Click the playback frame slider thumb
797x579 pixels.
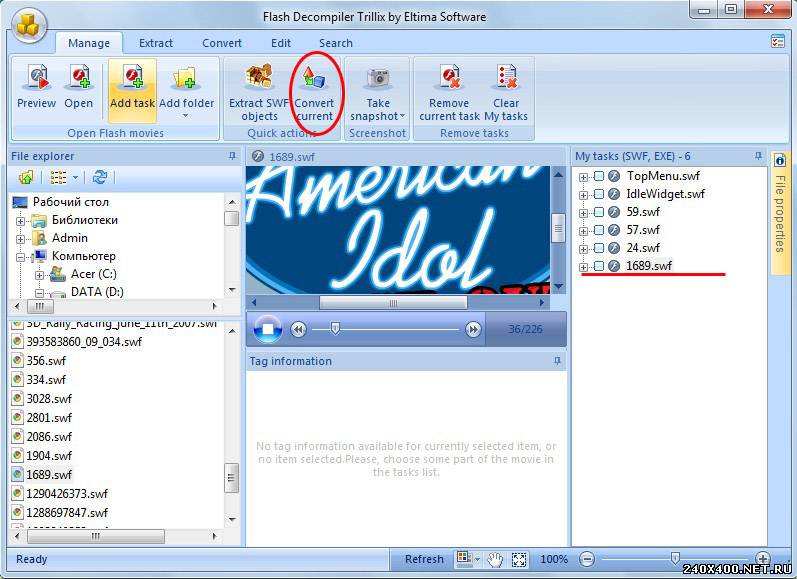[x=334, y=328]
